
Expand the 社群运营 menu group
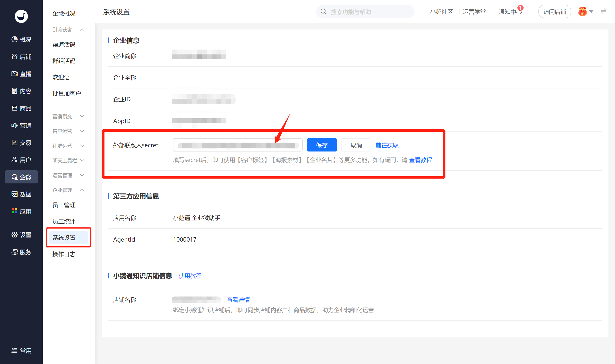68,146
